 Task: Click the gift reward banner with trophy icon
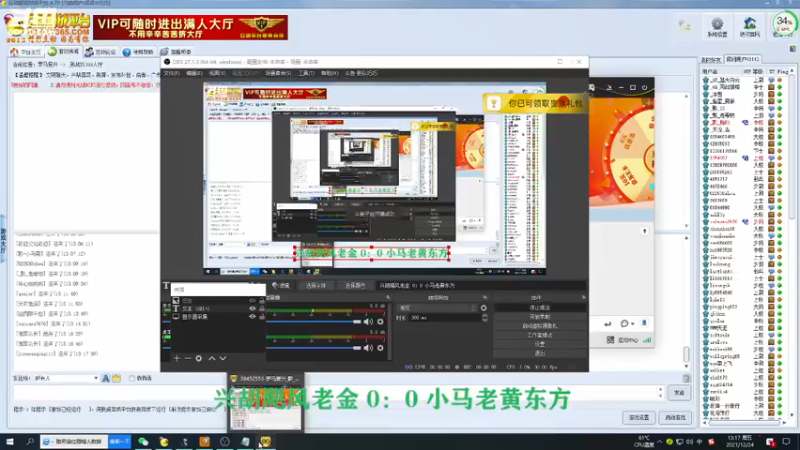pyautogui.click(x=535, y=104)
